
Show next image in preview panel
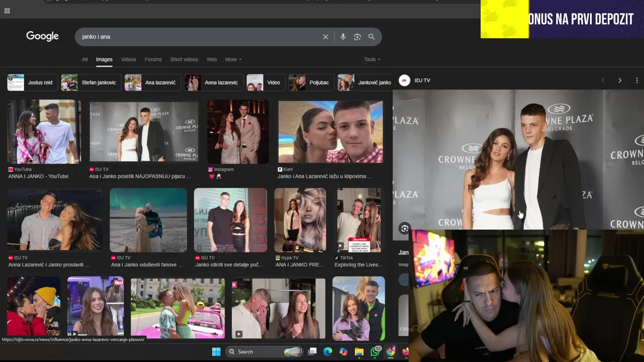tap(620, 80)
